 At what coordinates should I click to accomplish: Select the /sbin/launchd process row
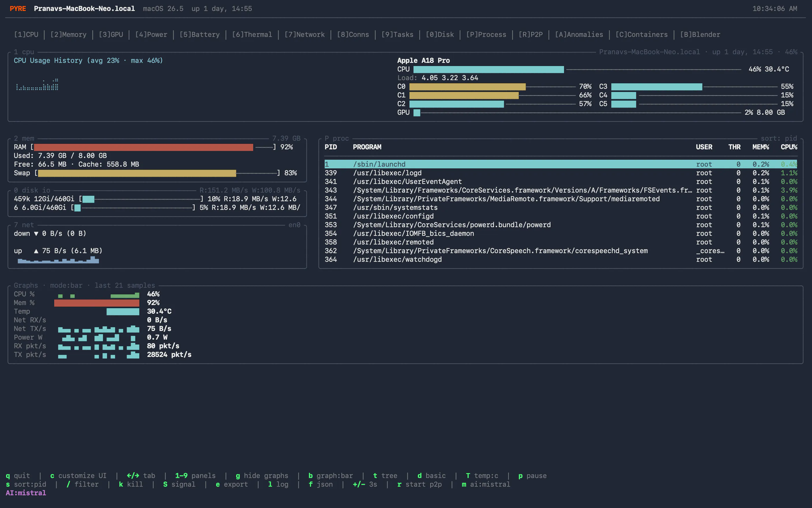click(561, 164)
